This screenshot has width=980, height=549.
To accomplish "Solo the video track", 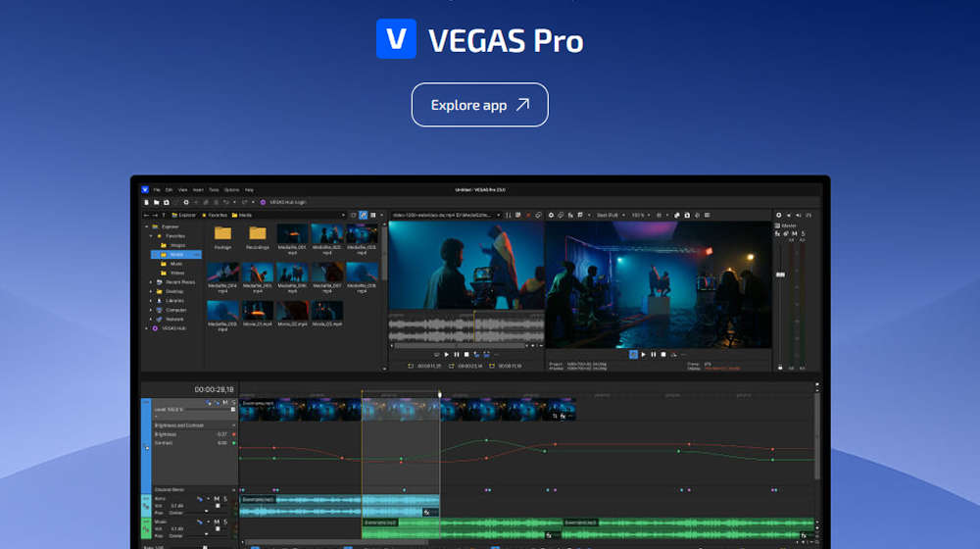I will (234, 402).
